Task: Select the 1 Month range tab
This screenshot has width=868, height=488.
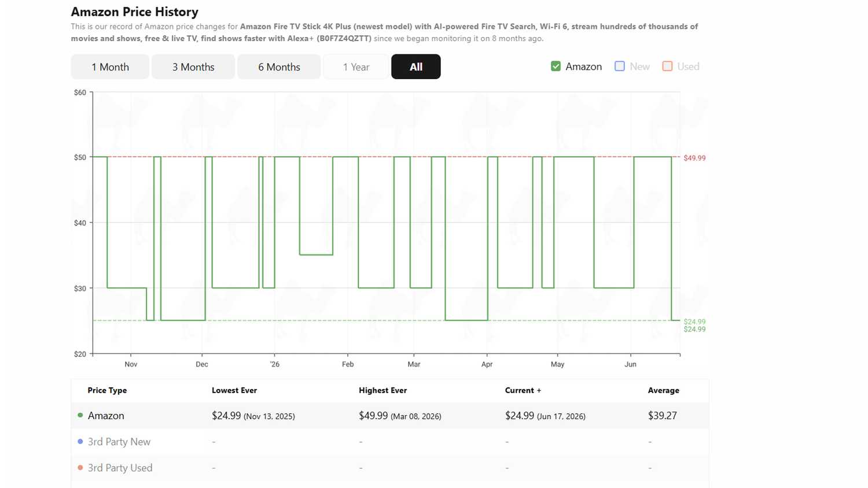Action: (110, 66)
